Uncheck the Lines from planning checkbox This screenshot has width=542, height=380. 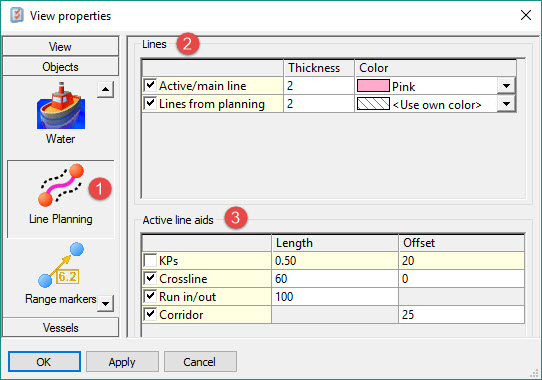[150, 103]
